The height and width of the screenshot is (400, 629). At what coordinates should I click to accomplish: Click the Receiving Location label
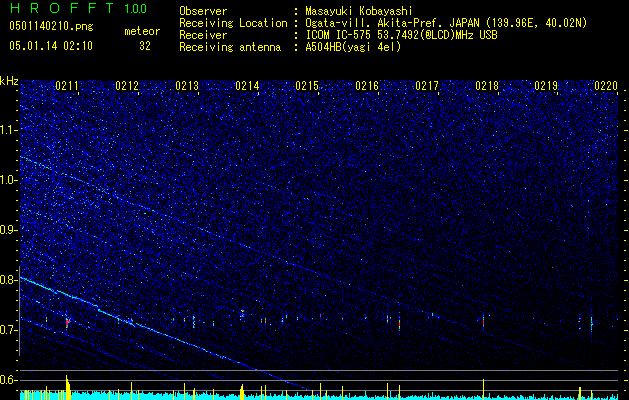pos(233,23)
